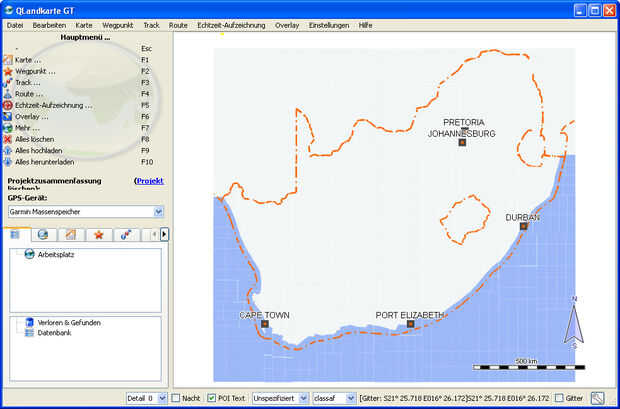The width and height of the screenshot is (620, 409).
Task: Click the Alles herunterladen download icon
Action: [8, 162]
